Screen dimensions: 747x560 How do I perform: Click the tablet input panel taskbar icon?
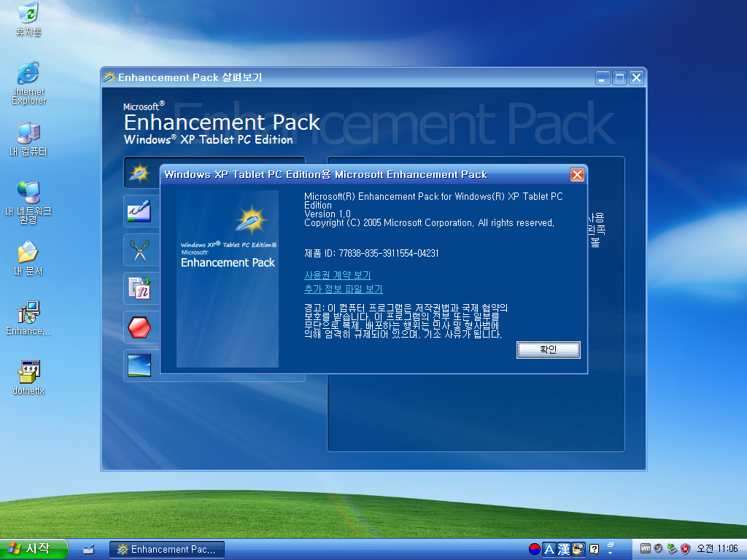click(x=88, y=549)
